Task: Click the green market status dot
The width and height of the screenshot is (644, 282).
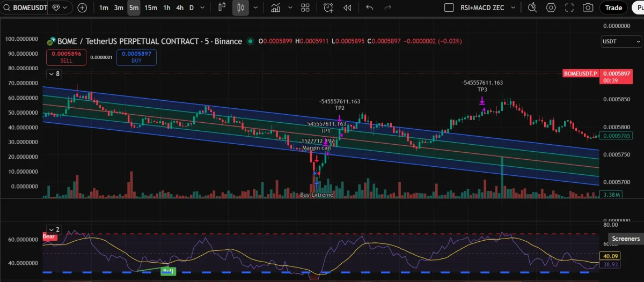Action: click(250, 42)
